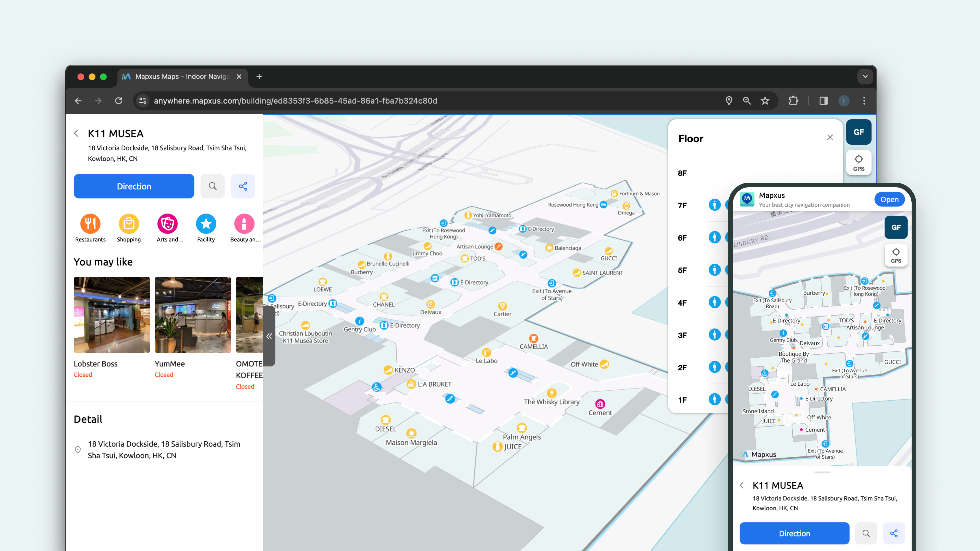Click the Rosewood Hong Kong hotel marker

(603, 205)
